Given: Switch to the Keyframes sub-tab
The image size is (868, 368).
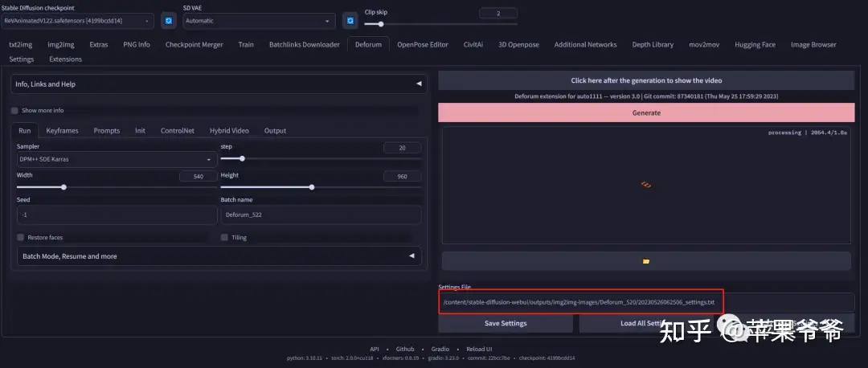Looking at the screenshot, I should 62,131.
